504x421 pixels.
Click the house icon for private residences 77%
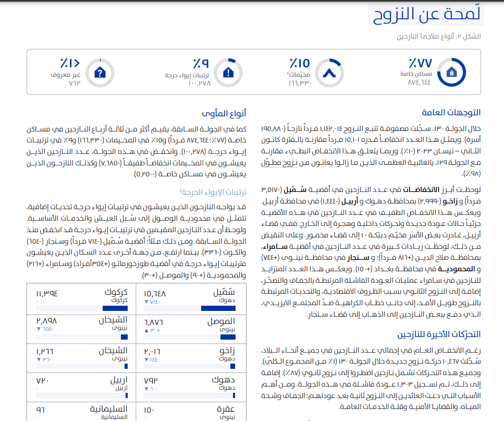tap(452, 73)
